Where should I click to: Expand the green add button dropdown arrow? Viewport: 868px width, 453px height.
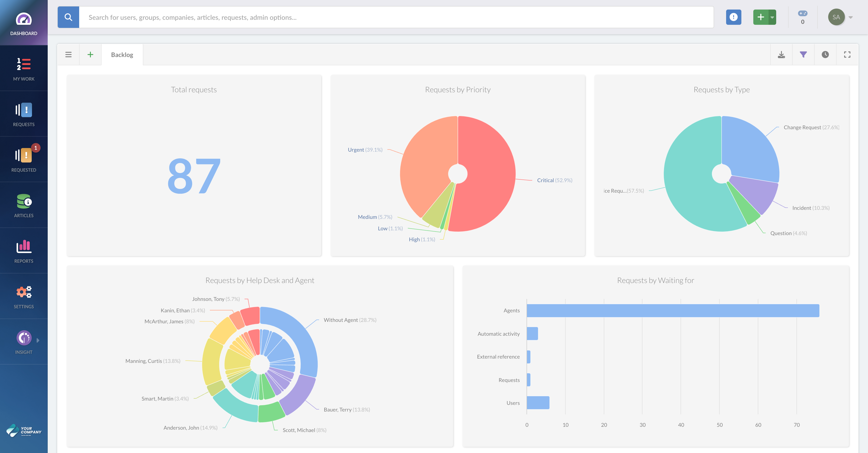pos(772,17)
